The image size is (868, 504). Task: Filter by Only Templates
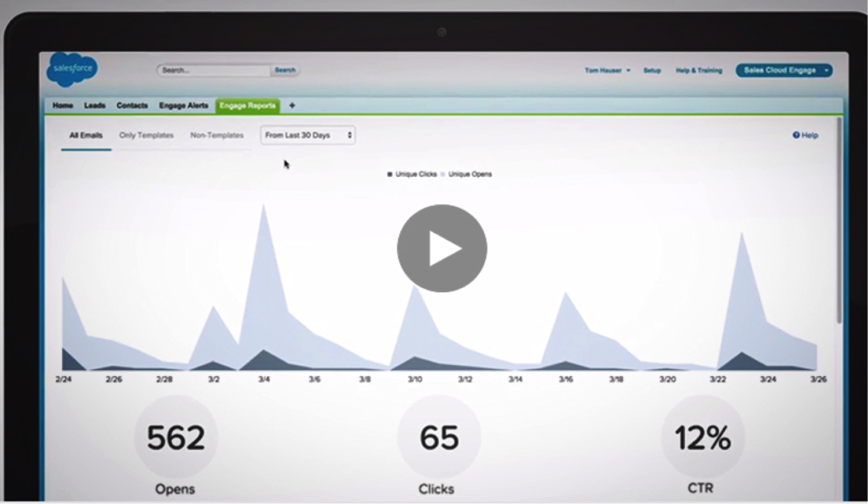[x=146, y=136]
